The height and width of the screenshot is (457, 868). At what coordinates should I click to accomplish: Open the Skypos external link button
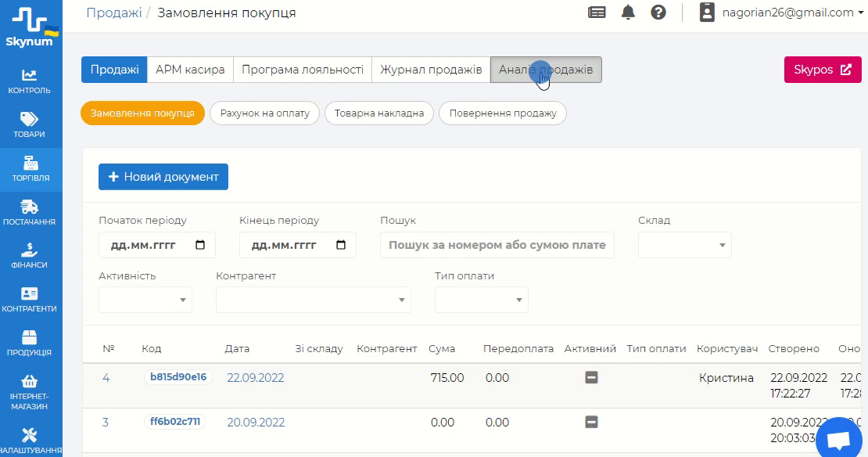pyautogui.click(x=822, y=70)
